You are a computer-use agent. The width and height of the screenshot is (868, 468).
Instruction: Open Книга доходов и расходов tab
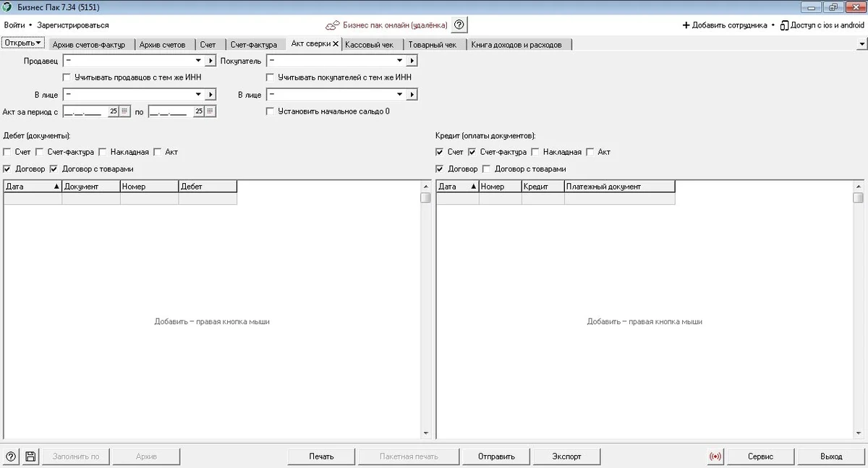(516, 45)
